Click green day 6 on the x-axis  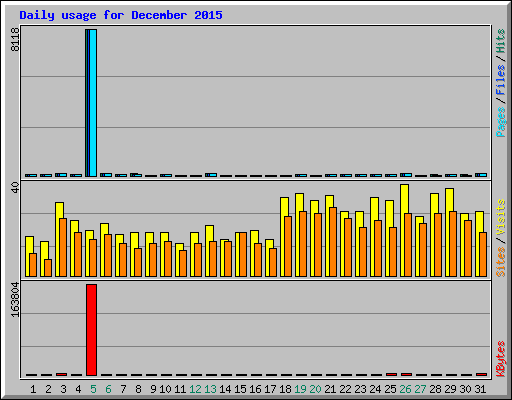coord(108,389)
